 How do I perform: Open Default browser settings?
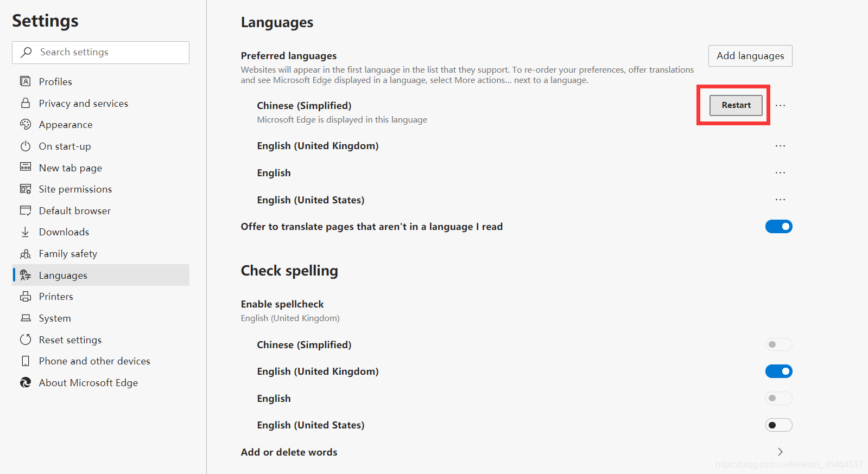(x=101, y=210)
